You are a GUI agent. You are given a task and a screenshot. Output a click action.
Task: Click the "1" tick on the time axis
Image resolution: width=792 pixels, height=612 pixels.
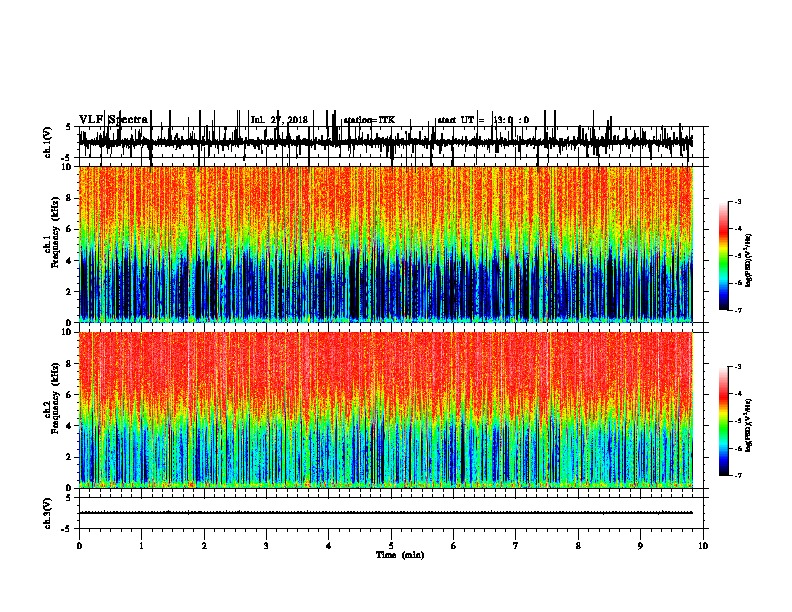(141, 546)
